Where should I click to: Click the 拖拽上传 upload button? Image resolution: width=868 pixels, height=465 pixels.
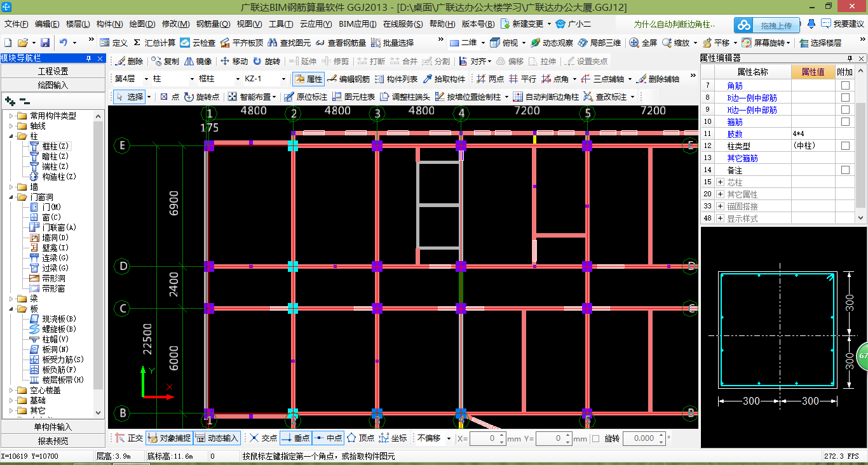(767, 25)
